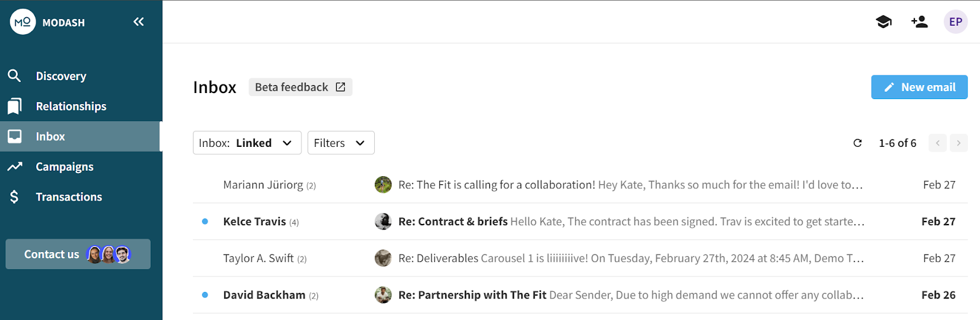The image size is (980, 320).
Task: Click David Backham's sender avatar thumbnail
Action: [383, 295]
